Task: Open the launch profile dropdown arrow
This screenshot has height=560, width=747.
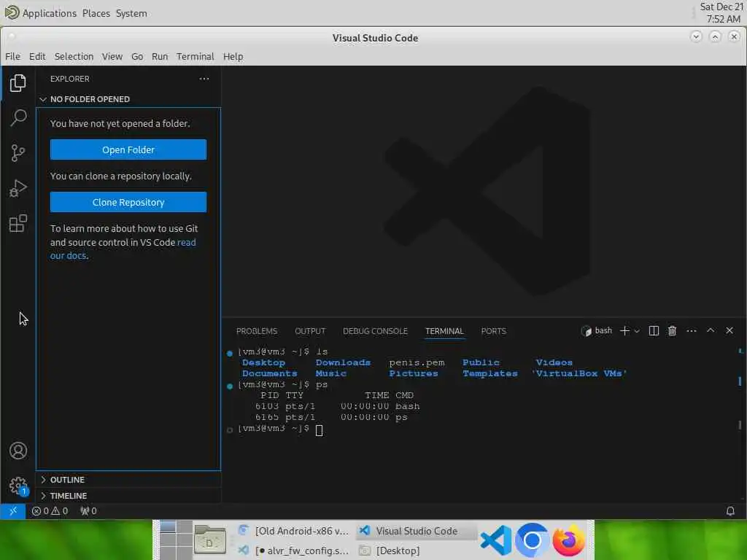Action: click(x=637, y=331)
